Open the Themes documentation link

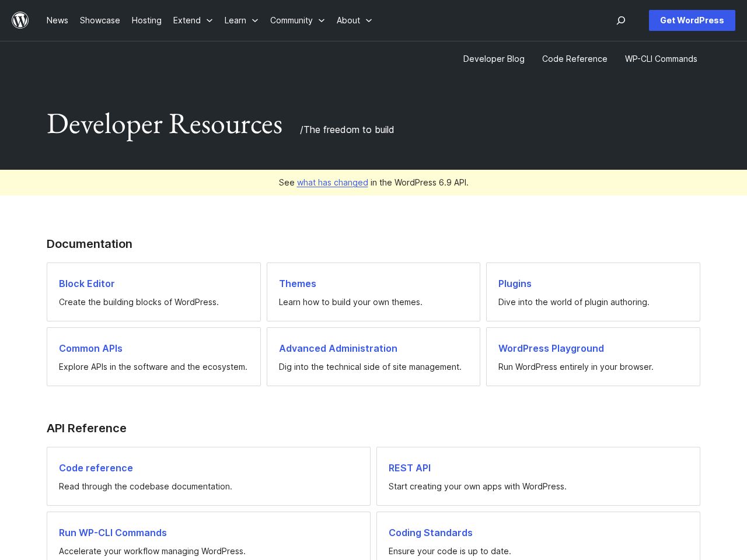[298, 283]
